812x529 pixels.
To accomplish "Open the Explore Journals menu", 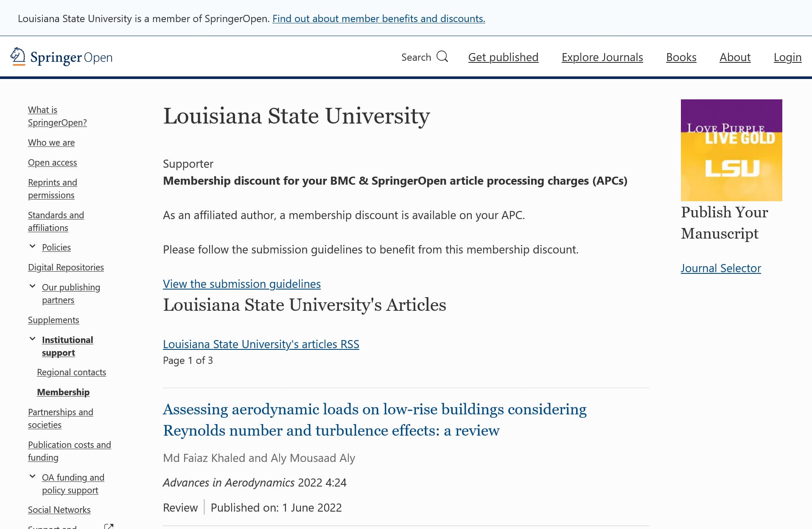I will coord(602,57).
